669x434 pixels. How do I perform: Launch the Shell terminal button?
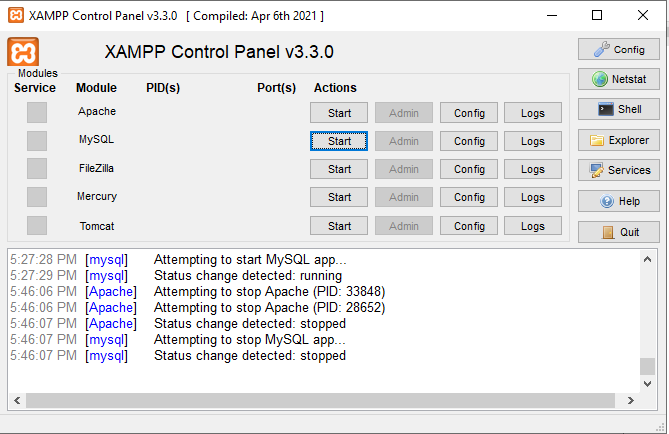[619, 109]
